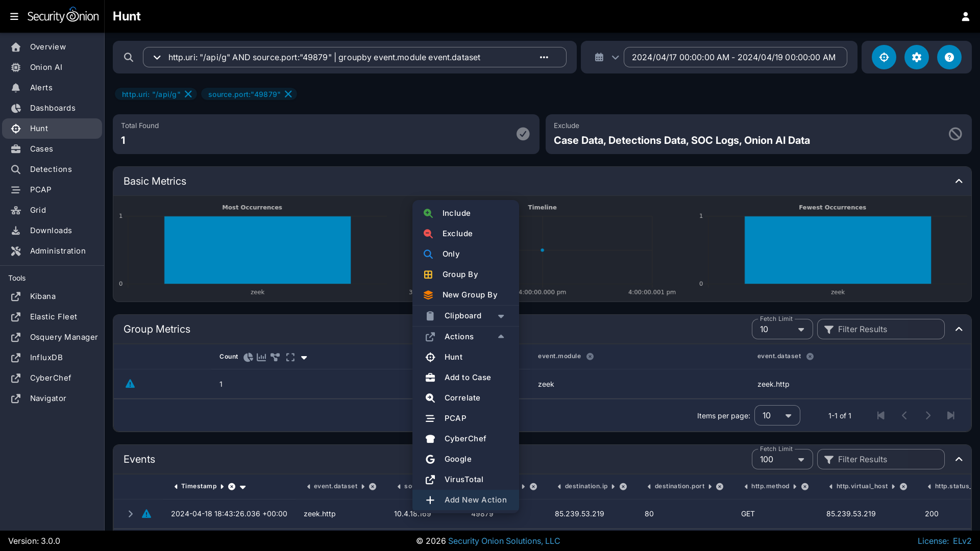The image size is (980, 551).
Task: Toggle the Total Found checkmark
Action: click(523, 134)
